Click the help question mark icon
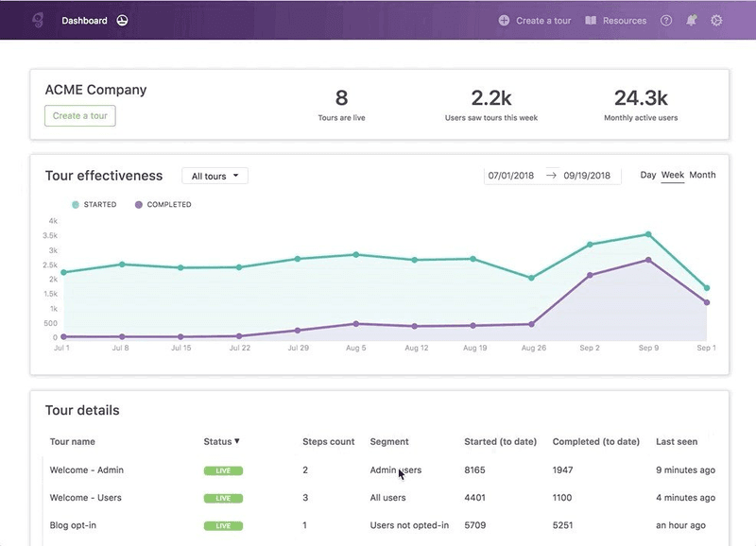756x546 pixels. coord(664,20)
